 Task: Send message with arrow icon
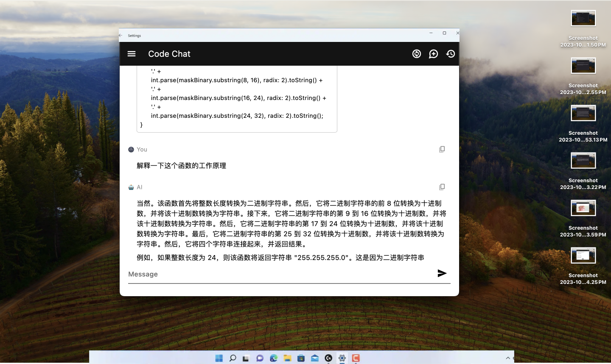[x=442, y=273]
